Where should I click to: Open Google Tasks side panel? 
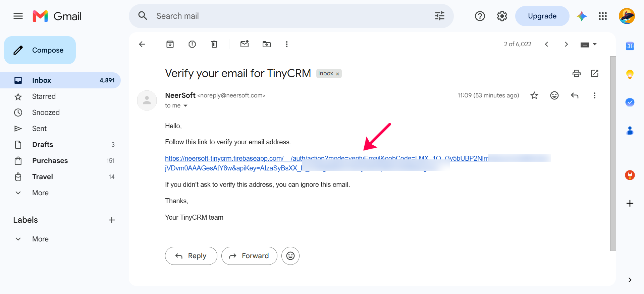click(630, 102)
